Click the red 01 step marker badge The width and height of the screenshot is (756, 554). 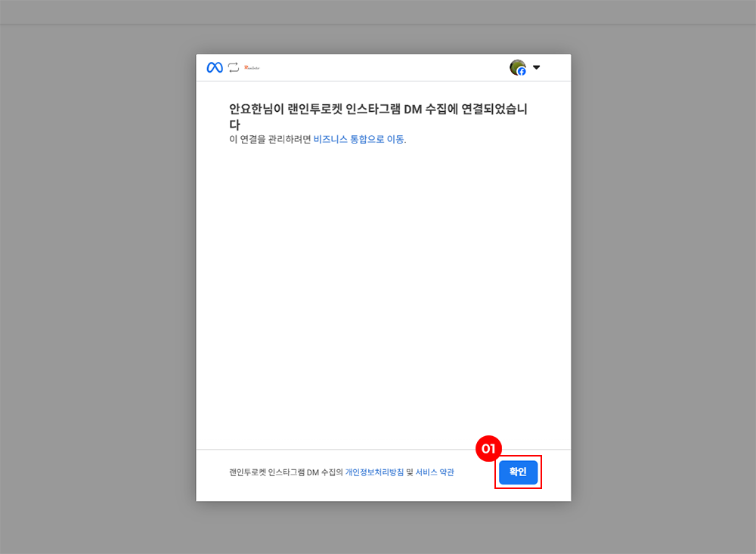coord(488,449)
